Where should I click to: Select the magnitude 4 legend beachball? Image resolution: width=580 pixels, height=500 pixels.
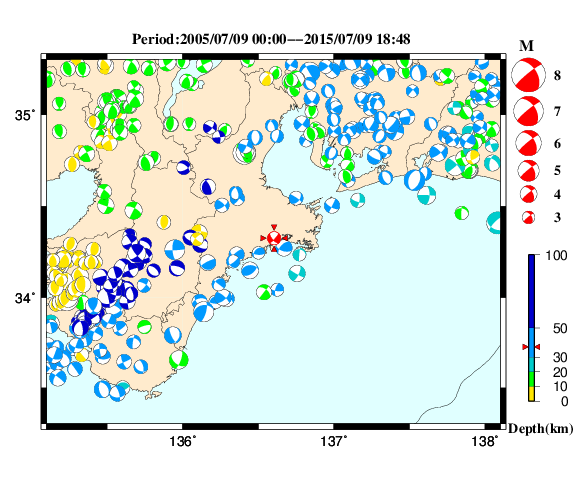(528, 194)
